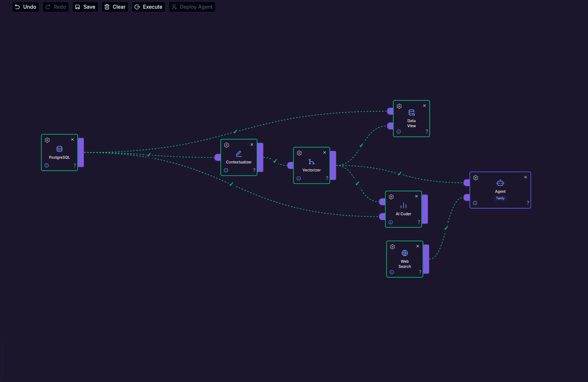588x382 pixels.
Task: Close the Vectorizer node
Action: 324,153
